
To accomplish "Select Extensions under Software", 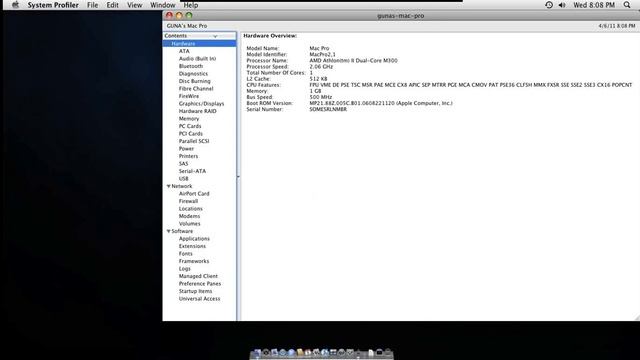I will coord(192,246).
